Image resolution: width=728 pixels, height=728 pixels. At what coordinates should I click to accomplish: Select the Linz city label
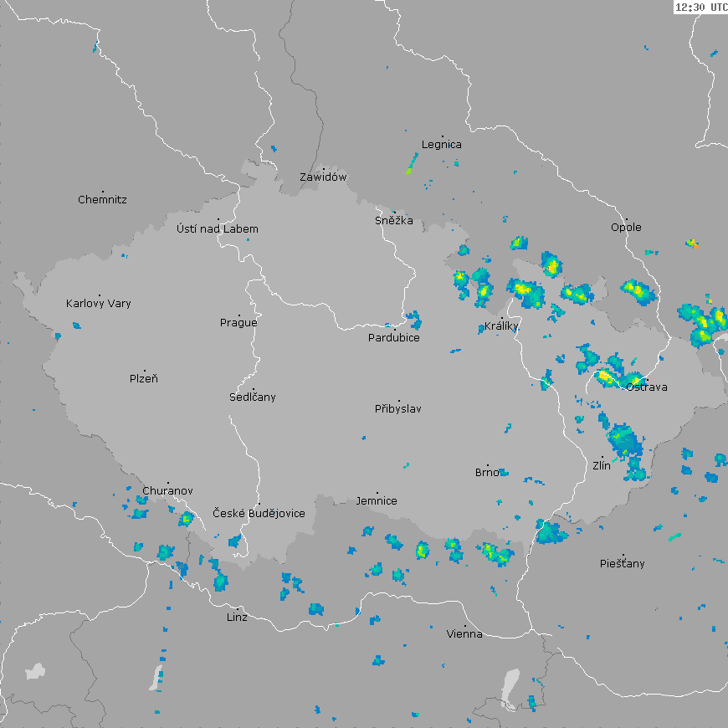tap(237, 617)
